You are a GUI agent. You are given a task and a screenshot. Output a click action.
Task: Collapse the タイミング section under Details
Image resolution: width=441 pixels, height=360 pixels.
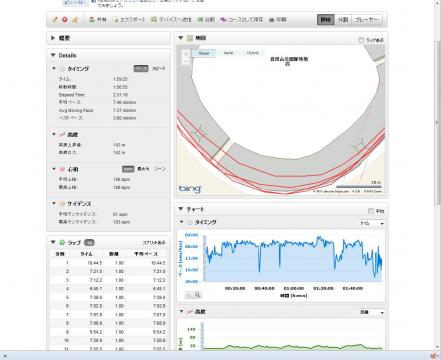54,68
